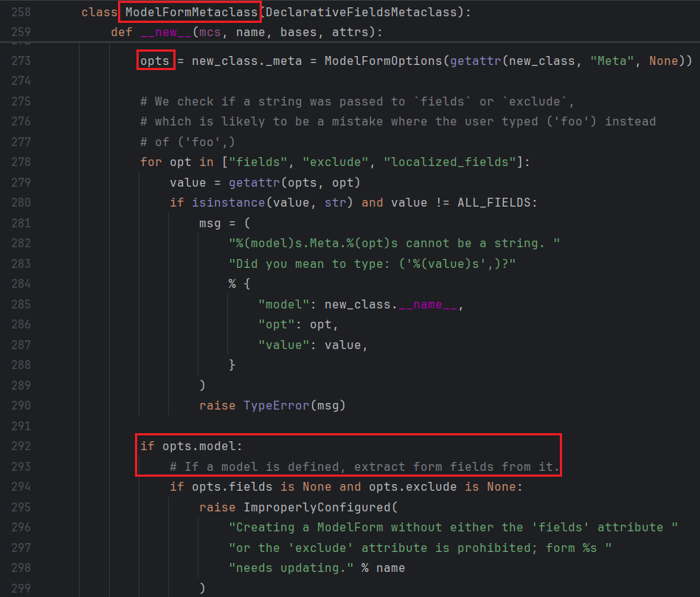Click the comment "If a model is defined"
Screen dimensions: 700x597
(364, 466)
